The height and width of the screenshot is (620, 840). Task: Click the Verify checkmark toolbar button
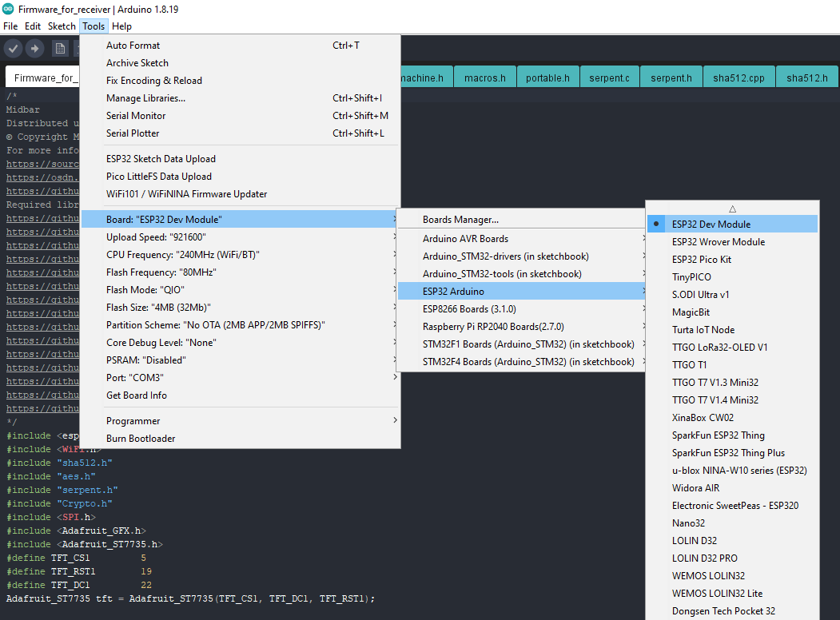pyautogui.click(x=14, y=49)
